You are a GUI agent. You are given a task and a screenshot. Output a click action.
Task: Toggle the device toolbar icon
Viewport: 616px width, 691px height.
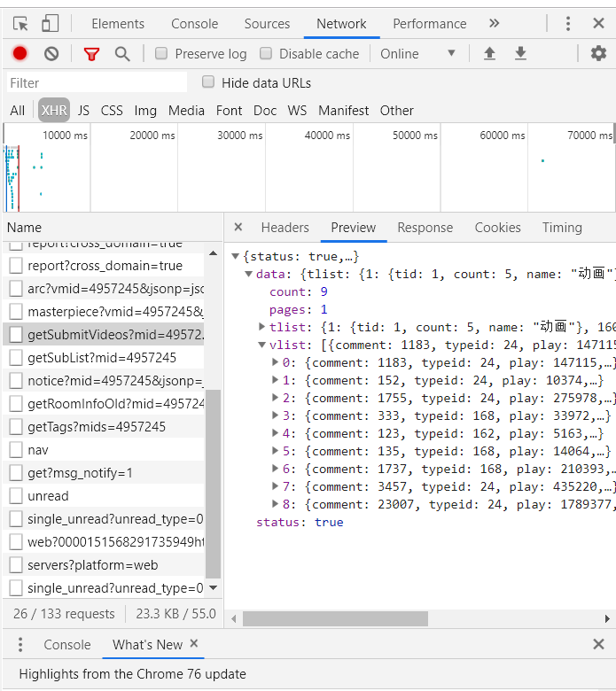click(x=50, y=23)
